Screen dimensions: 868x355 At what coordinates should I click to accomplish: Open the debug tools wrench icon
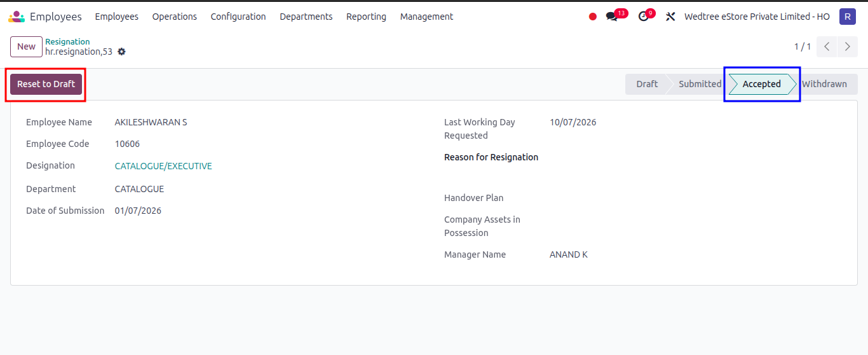670,17
